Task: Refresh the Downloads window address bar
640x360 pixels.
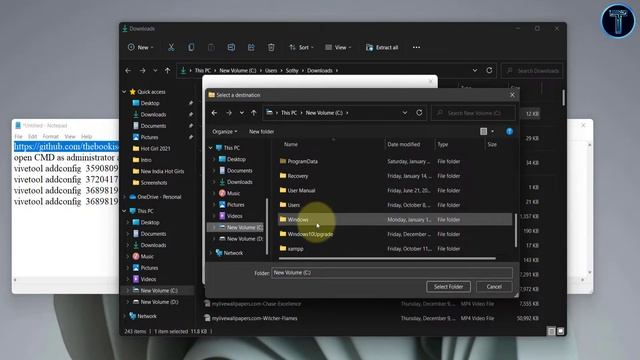Action: (489, 70)
